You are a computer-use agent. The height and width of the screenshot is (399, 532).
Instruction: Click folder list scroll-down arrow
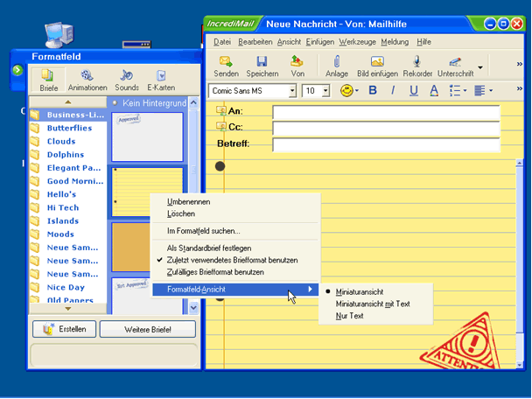68,309
